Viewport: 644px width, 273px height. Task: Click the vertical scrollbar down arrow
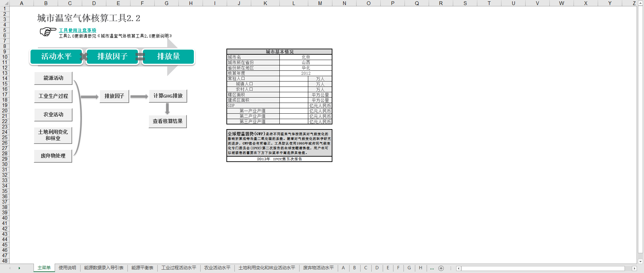pos(641,262)
